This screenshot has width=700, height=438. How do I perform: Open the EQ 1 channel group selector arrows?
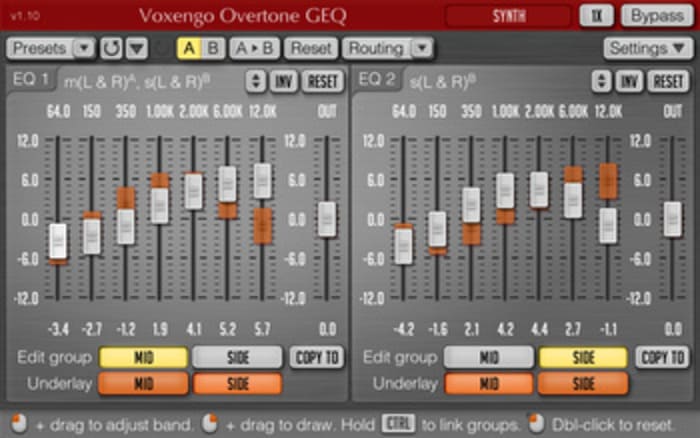(256, 81)
